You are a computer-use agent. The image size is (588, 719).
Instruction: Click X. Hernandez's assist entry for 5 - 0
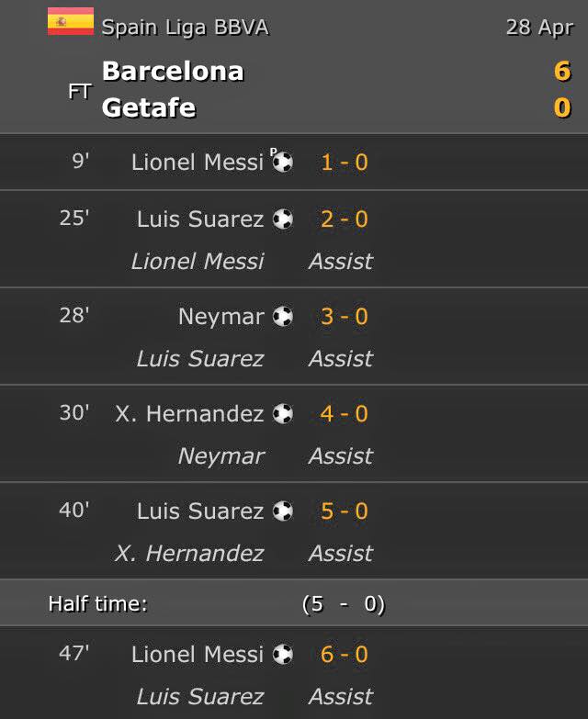coord(189,554)
